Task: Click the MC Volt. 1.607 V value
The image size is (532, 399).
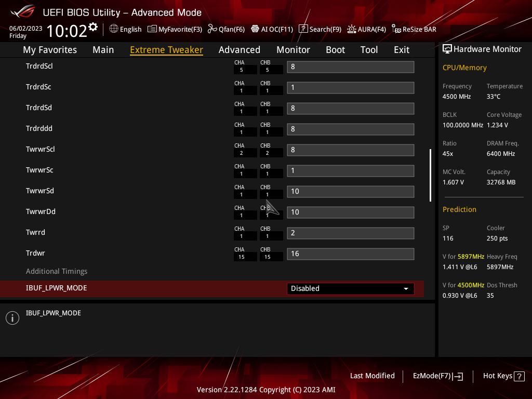Action: [x=453, y=182]
